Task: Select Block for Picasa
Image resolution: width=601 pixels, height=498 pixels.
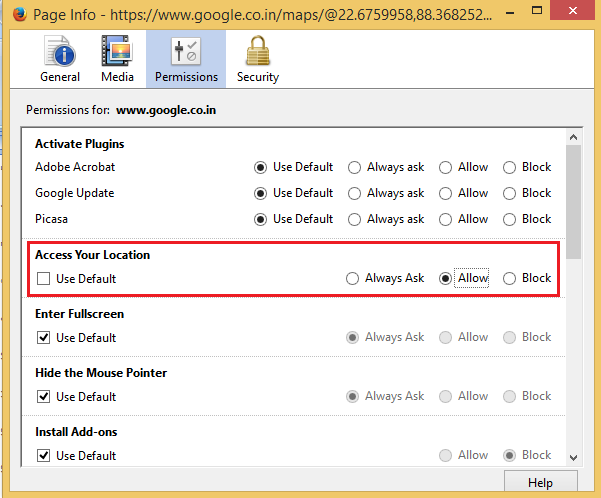Action: click(x=509, y=220)
